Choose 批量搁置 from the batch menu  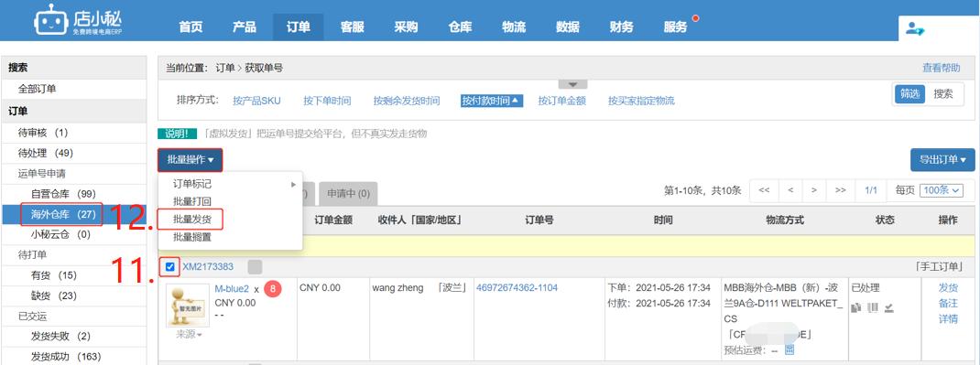[191, 236]
